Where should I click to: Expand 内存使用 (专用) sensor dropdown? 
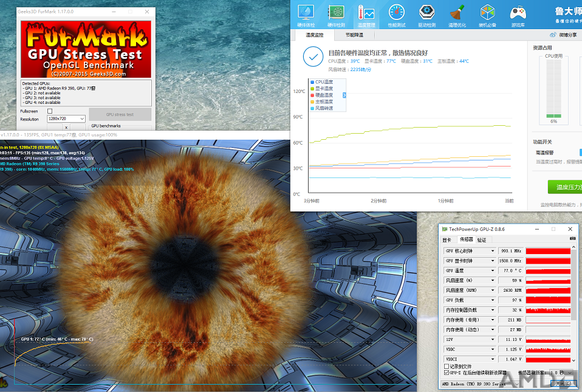coord(493,320)
